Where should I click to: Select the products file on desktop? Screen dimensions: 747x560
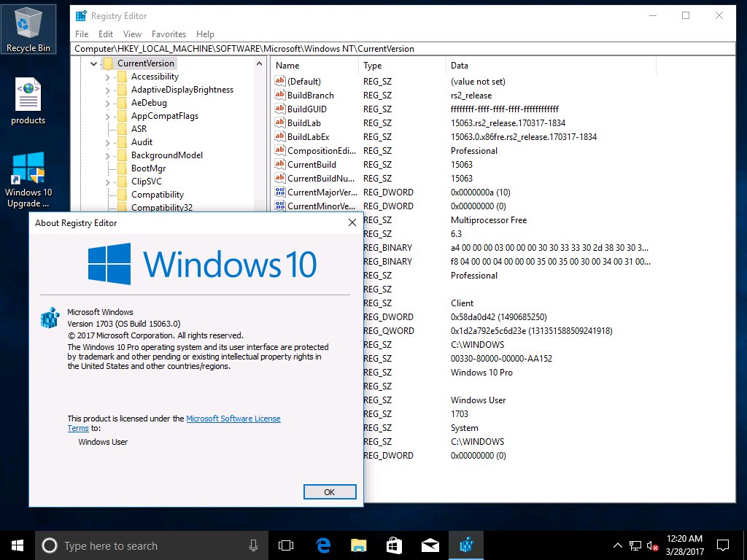coord(28,101)
